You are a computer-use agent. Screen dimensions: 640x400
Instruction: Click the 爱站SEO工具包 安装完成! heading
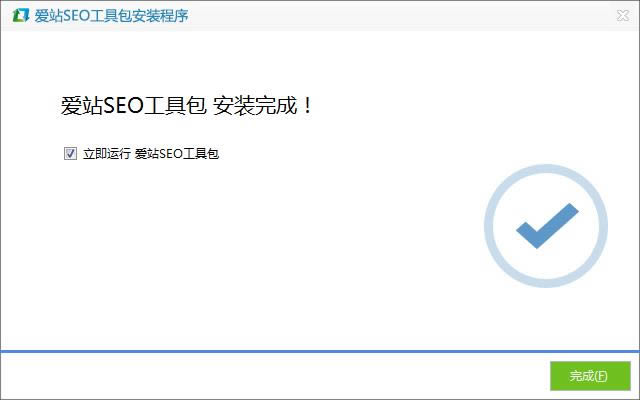pos(187,106)
